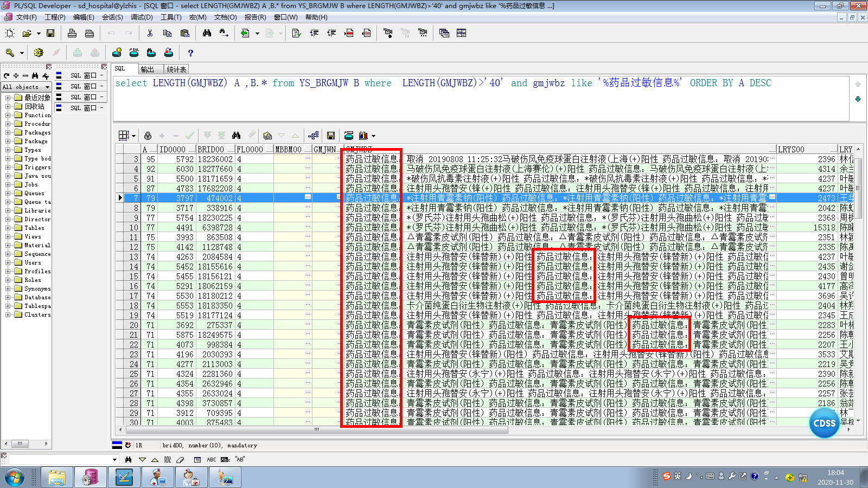The height and width of the screenshot is (488, 868).
Task: Click the refresh icon in object browser
Action: (x=7, y=76)
